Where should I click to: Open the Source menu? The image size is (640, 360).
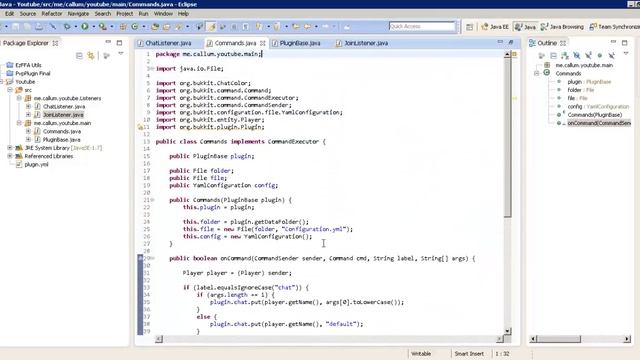(28, 13)
